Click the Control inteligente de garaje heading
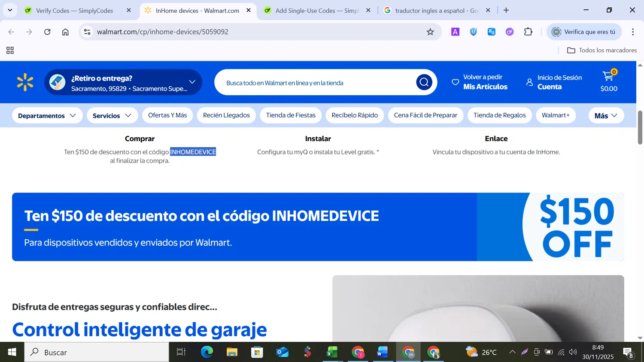 (140, 329)
